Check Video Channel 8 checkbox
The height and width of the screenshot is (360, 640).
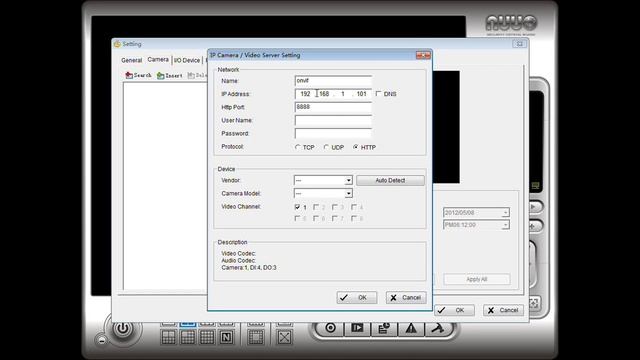pos(354,218)
